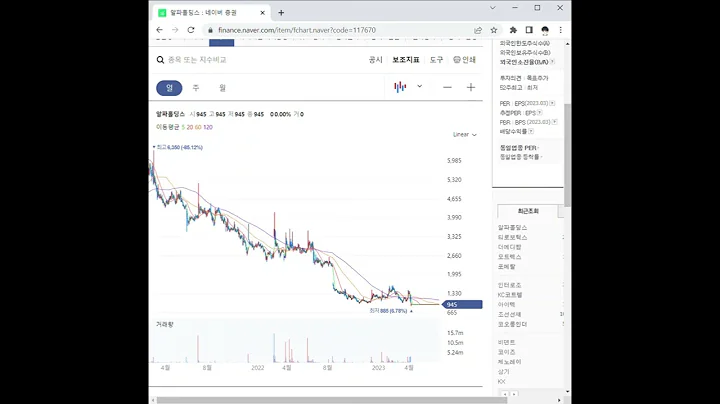Click the 인쇄 print button
Viewport: 720px width, 404px height.
464,60
